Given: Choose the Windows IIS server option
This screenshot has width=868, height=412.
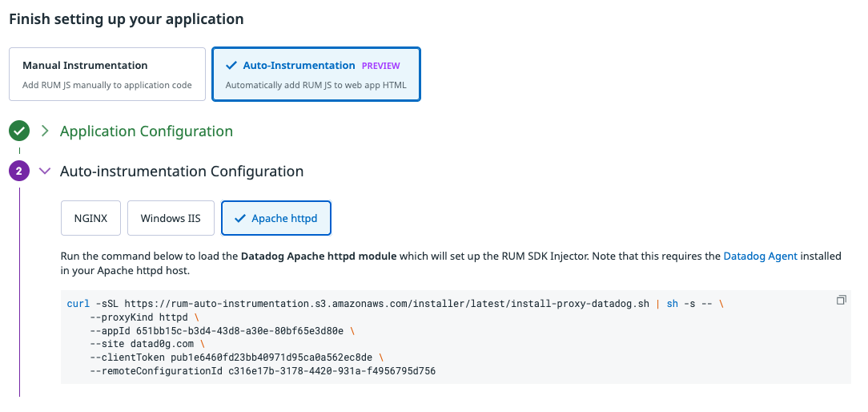Looking at the screenshot, I should click(x=171, y=218).
